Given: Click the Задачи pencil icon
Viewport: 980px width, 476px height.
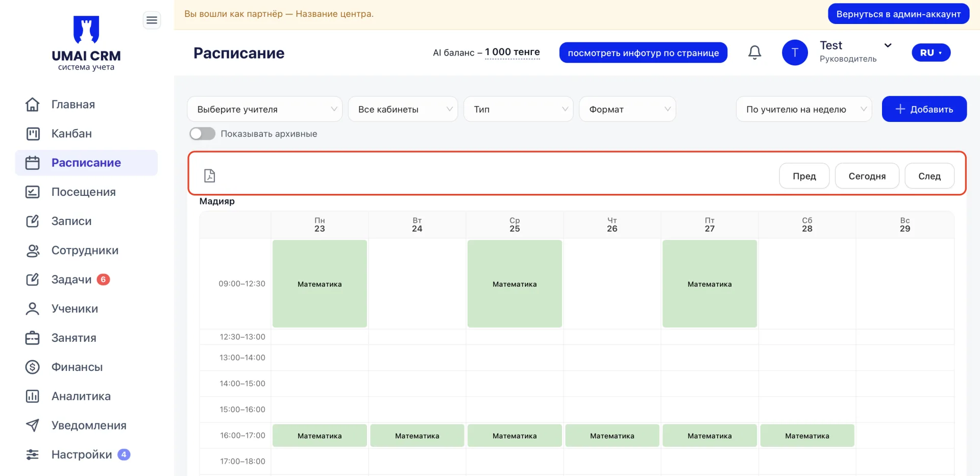Looking at the screenshot, I should pyautogui.click(x=33, y=280).
